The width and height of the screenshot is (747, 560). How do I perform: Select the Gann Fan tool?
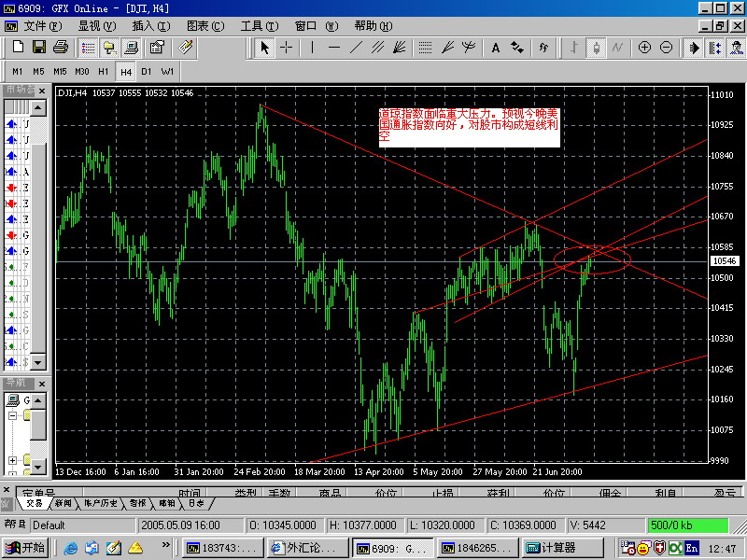tap(400, 48)
